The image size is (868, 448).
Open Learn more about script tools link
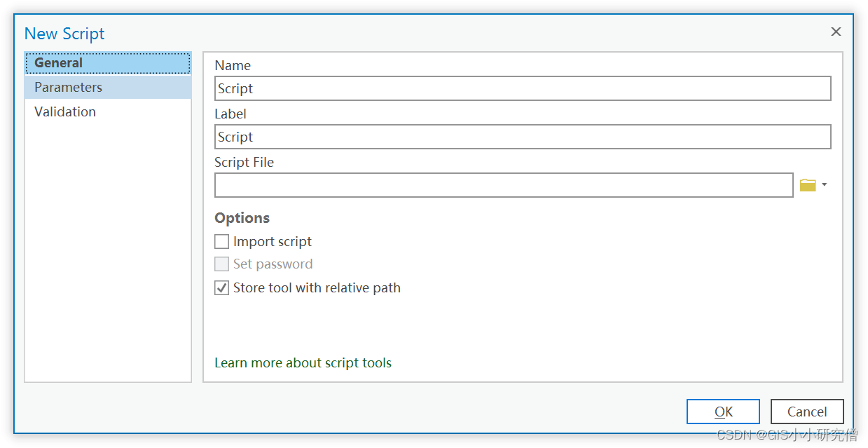pos(303,362)
